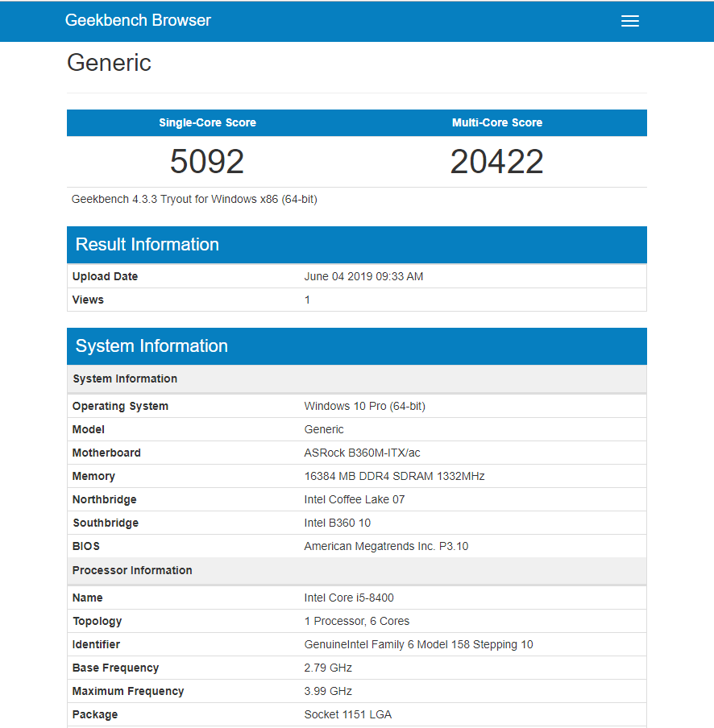Screen dimensions: 714x728
Task: Click the Views row label
Action: click(x=88, y=300)
